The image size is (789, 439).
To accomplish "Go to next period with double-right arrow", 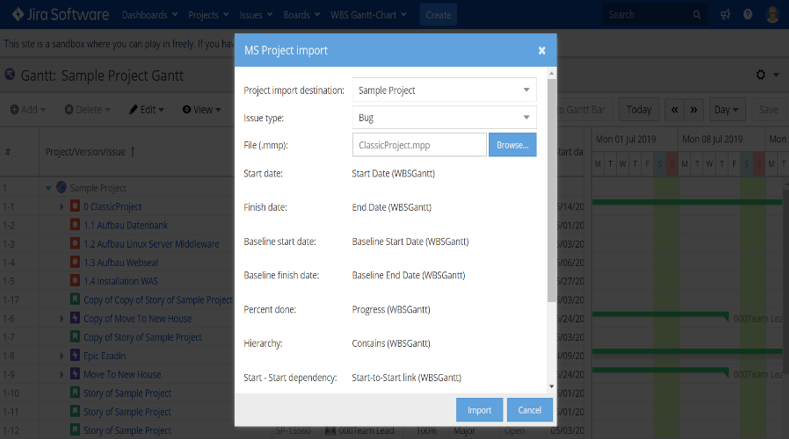I will tap(693, 109).
